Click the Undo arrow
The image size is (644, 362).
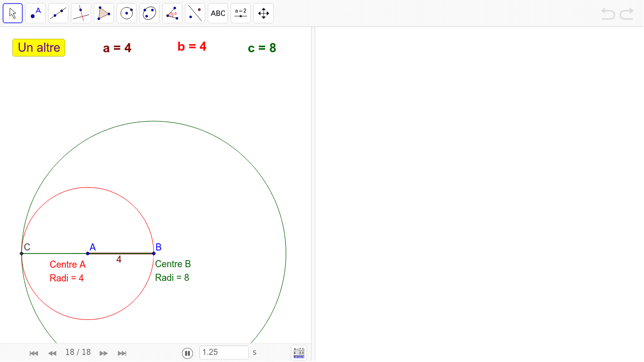[608, 14]
